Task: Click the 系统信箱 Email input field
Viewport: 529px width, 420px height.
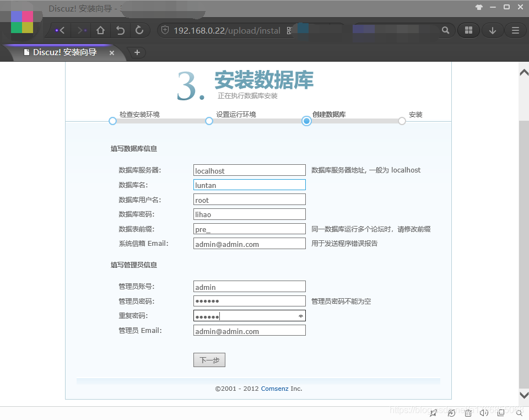Action: pyautogui.click(x=250, y=244)
